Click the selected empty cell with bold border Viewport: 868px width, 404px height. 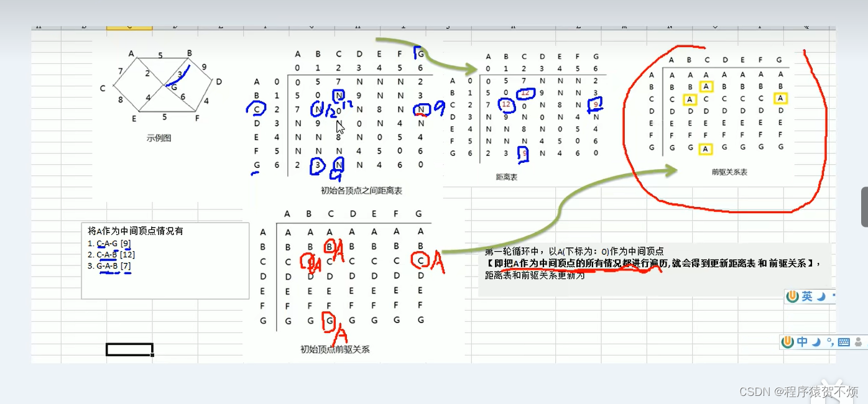tap(129, 349)
